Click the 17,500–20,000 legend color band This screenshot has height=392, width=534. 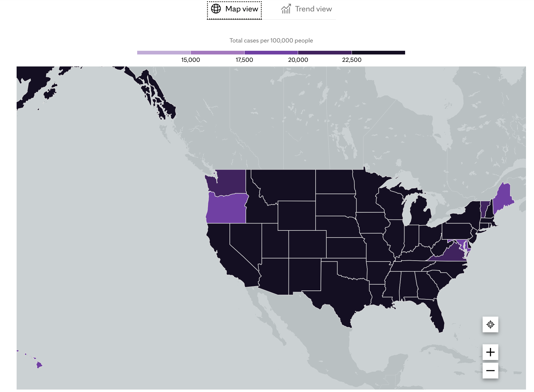coord(271,53)
